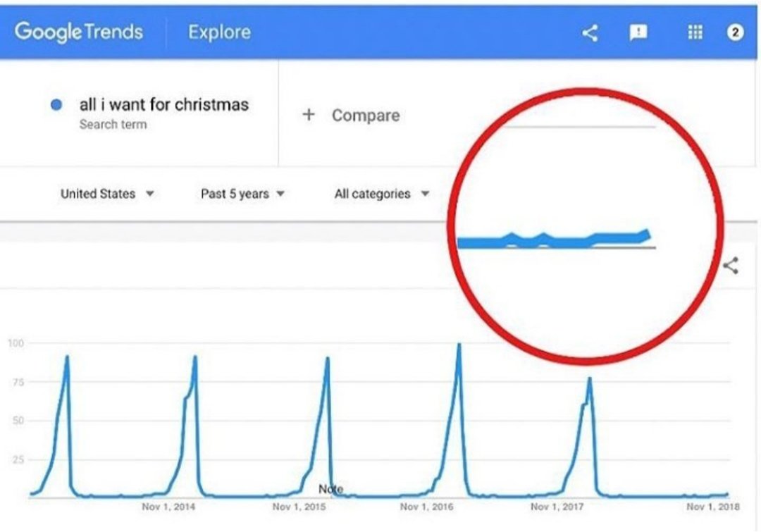761x532 pixels.
Task: Open the share icon in header
Action: [590, 33]
